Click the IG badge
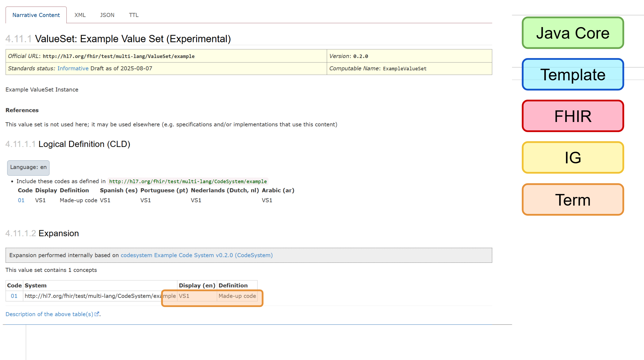This screenshot has height=360, width=644. [573, 158]
